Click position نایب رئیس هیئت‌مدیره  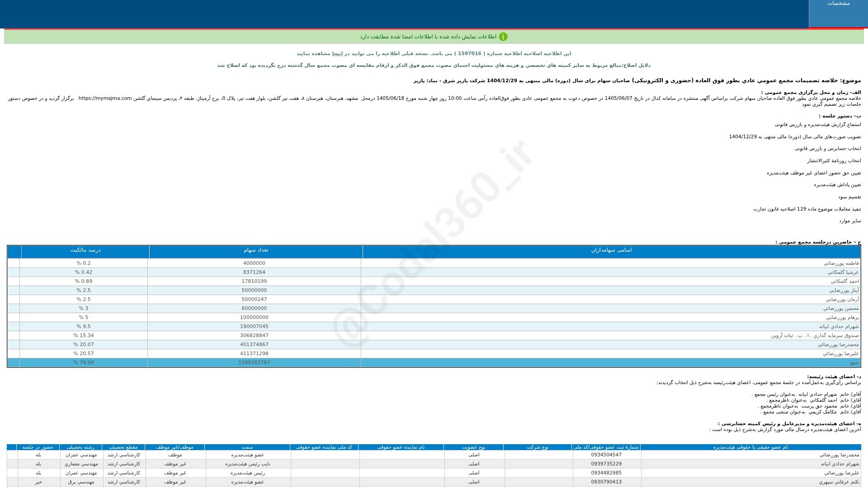point(247,464)
